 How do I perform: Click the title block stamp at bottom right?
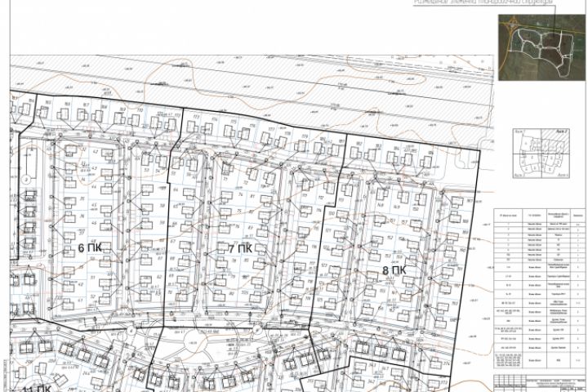click(540, 383)
